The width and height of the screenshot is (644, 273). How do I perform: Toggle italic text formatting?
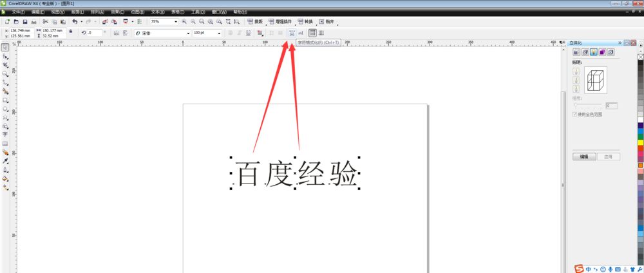(239, 33)
